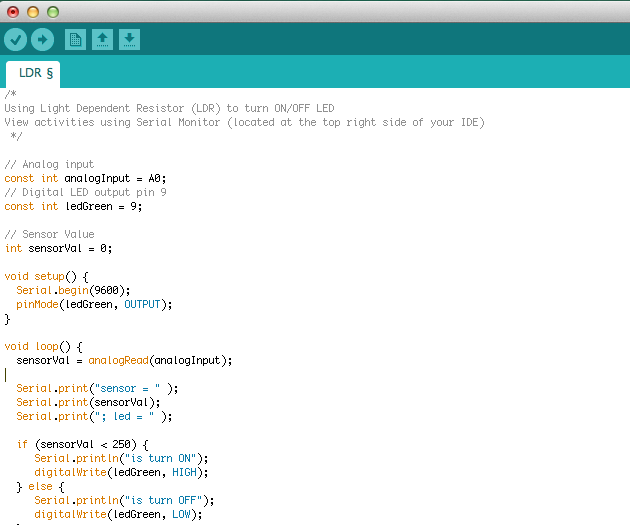Click the Verify checkmark button
The height and width of the screenshot is (525, 630).
click(x=15, y=39)
